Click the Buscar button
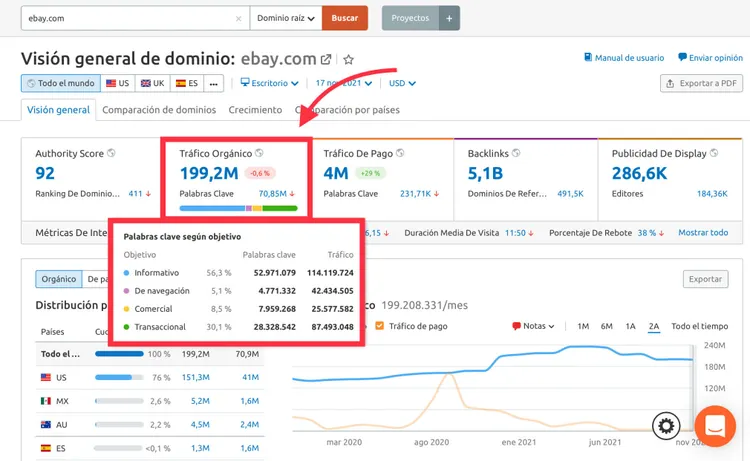Screen dimensions: 750x461 pyautogui.click(x=345, y=18)
